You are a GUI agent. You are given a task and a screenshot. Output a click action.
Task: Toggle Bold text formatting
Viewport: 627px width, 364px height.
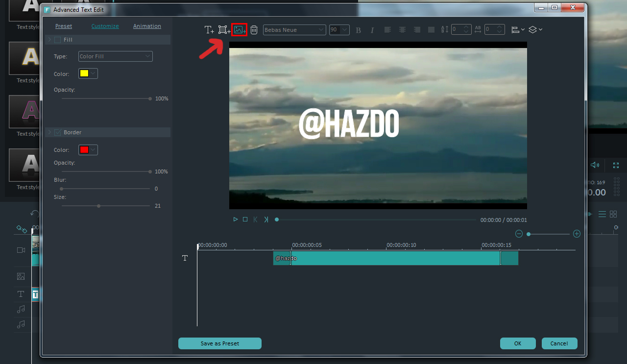[x=358, y=30]
